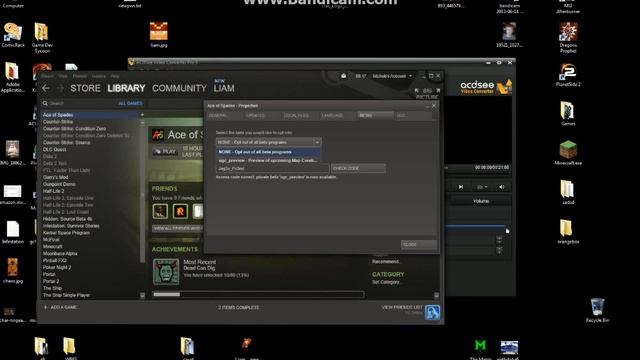Open the LIAM profile section
The image size is (640, 360).
tap(224, 88)
